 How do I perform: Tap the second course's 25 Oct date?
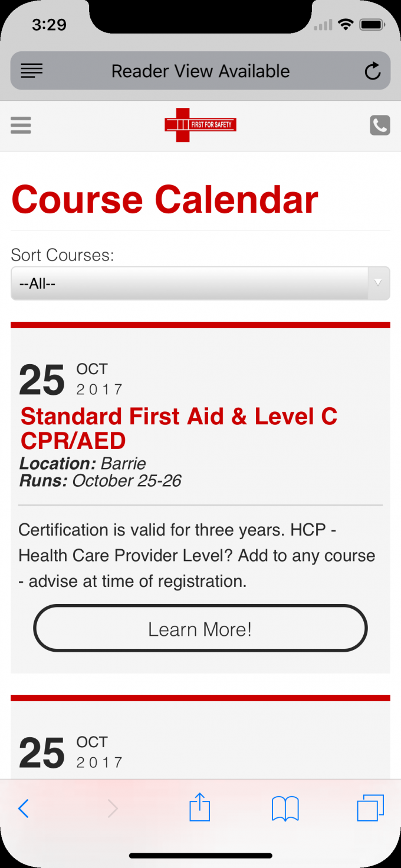71,753
